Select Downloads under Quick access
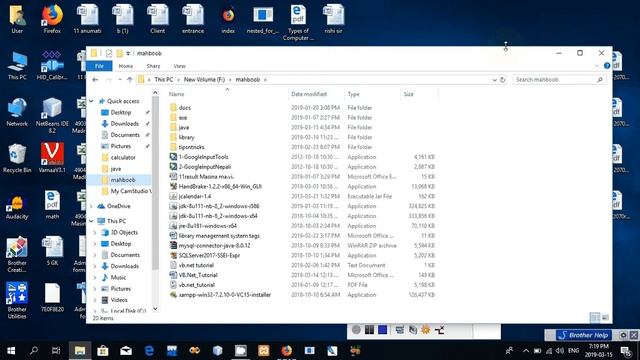The image size is (640, 360). [124, 124]
